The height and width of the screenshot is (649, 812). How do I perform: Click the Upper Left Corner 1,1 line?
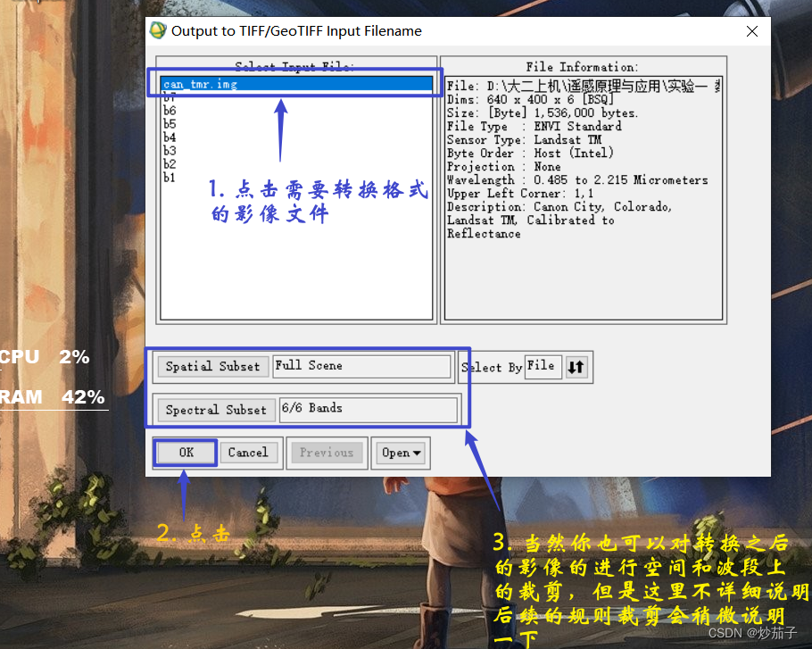tap(520, 194)
